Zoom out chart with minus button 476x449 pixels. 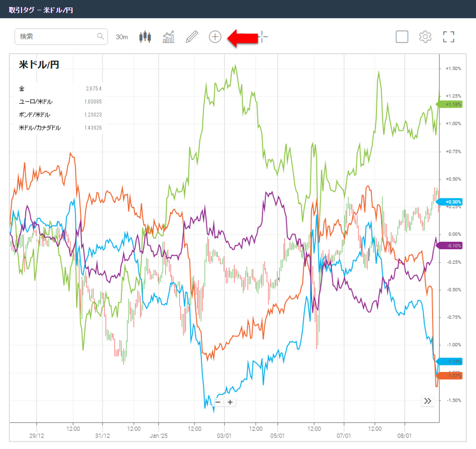(218, 402)
